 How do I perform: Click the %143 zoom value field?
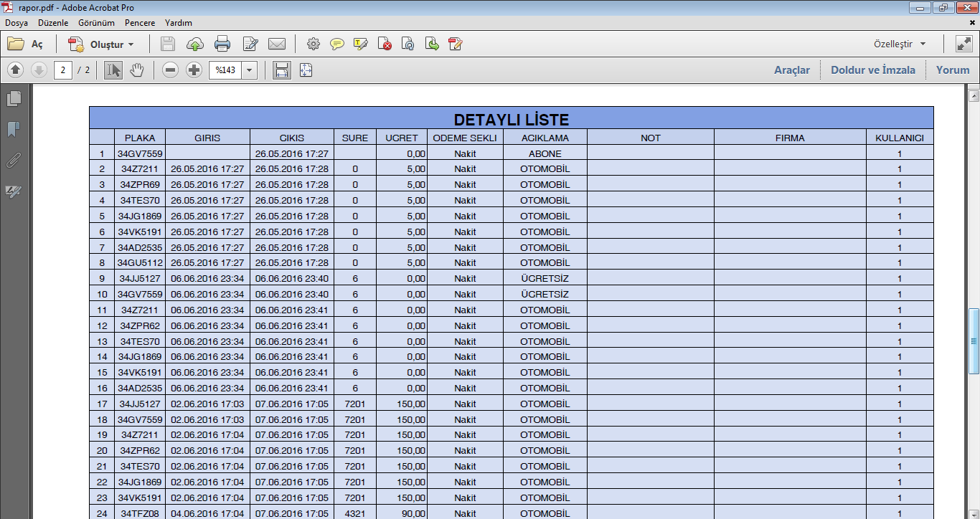tap(225, 70)
